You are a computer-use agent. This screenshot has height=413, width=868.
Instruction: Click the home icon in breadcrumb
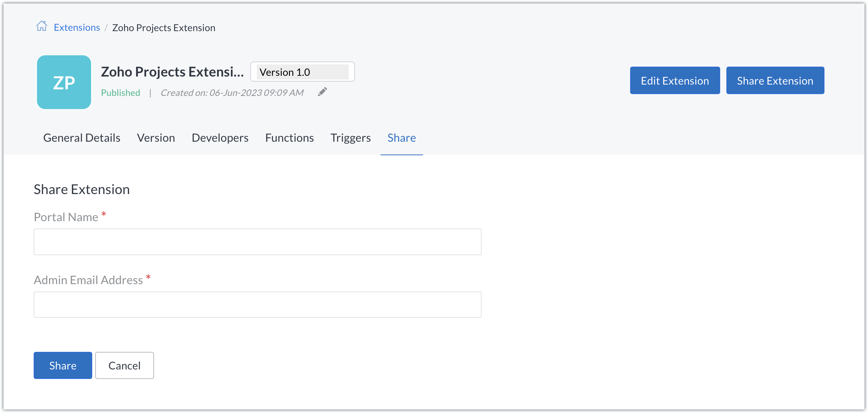point(42,27)
